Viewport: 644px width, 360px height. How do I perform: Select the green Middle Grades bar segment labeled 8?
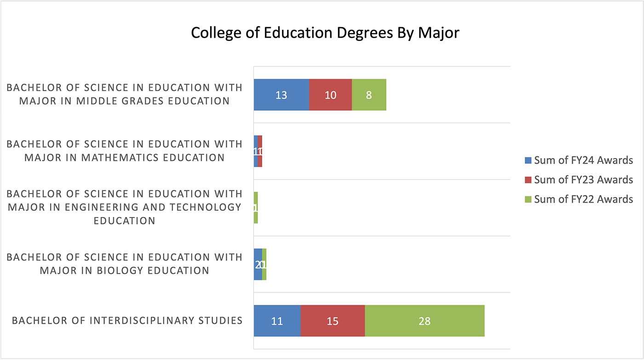pos(369,95)
